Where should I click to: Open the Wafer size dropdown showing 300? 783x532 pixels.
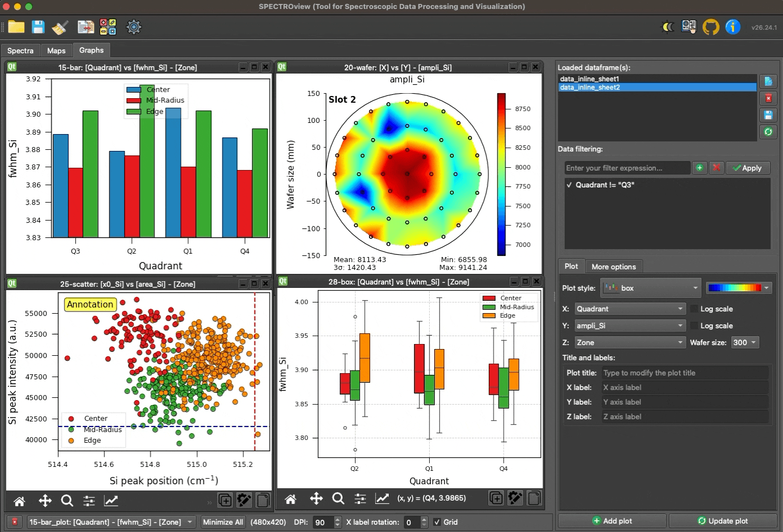click(745, 342)
